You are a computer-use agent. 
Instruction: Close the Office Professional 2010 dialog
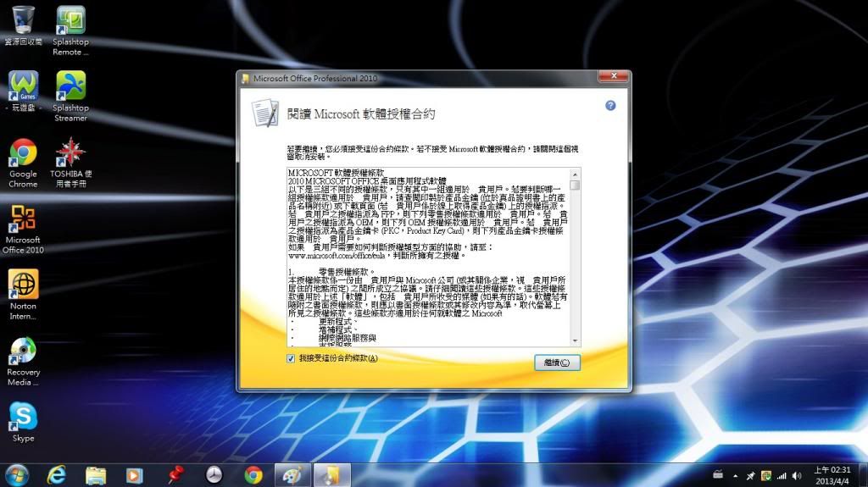pyautogui.click(x=614, y=76)
